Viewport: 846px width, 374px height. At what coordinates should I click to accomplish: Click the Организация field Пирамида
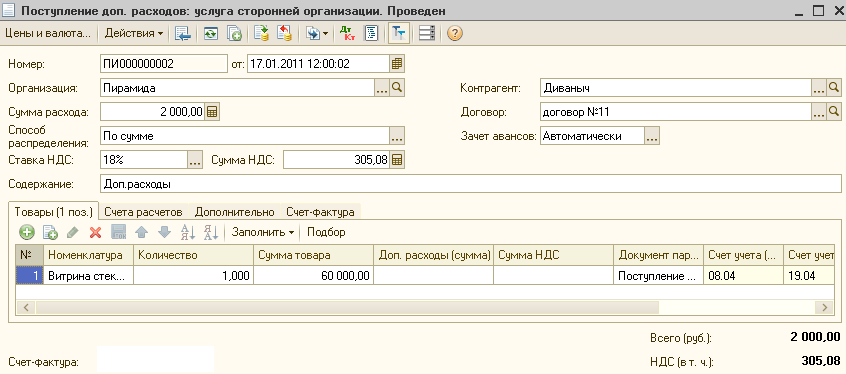point(237,88)
